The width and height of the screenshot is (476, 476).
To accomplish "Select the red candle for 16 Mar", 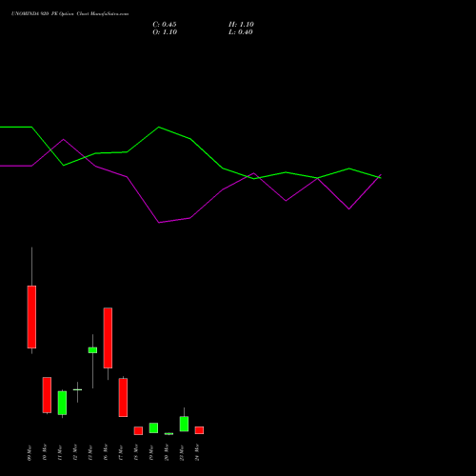I will [x=108, y=338].
